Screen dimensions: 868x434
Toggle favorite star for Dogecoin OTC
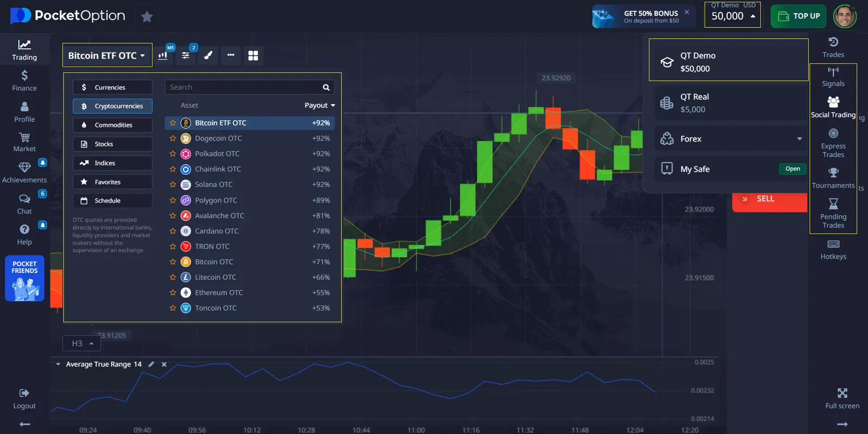click(x=173, y=138)
